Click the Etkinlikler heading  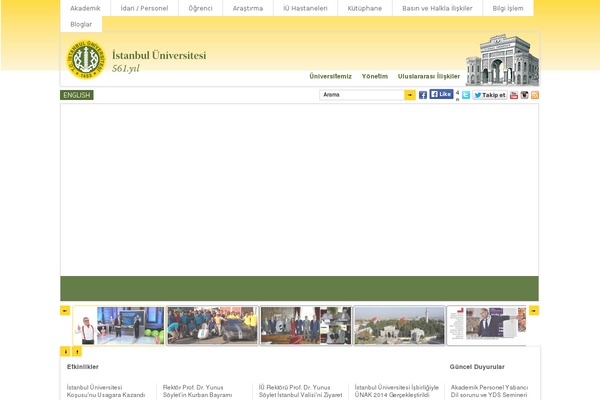(83, 367)
